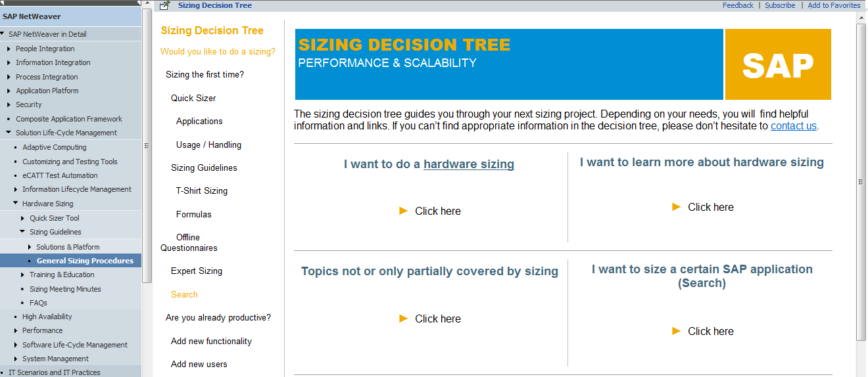
Task: Click the orange arrow under hardware sizing heading
Action: point(404,211)
